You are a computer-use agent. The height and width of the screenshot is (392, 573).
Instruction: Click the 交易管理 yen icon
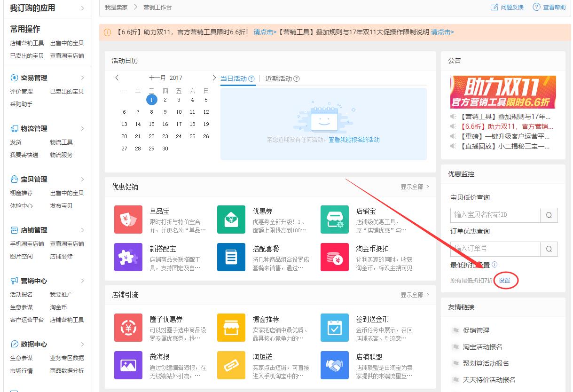pos(14,78)
